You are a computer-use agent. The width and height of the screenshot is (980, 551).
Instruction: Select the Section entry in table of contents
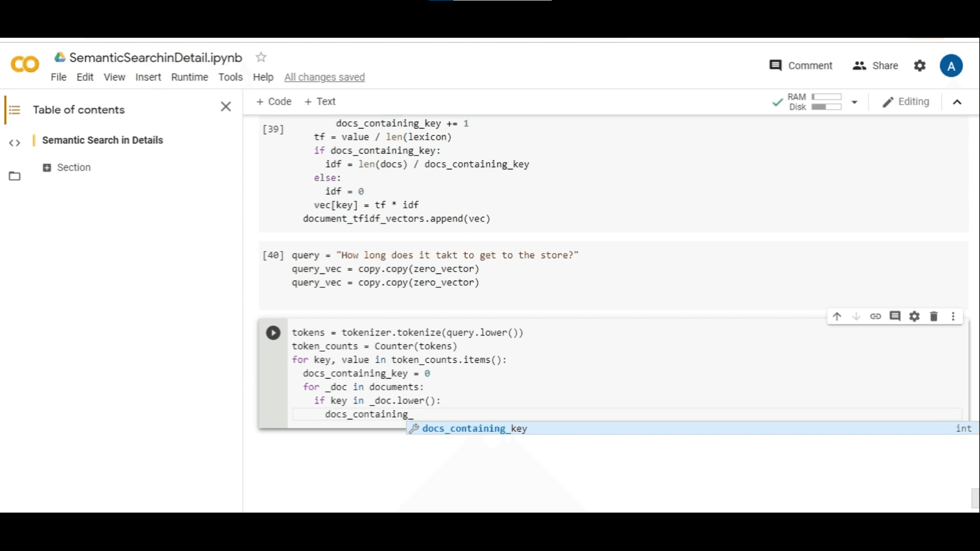point(74,167)
